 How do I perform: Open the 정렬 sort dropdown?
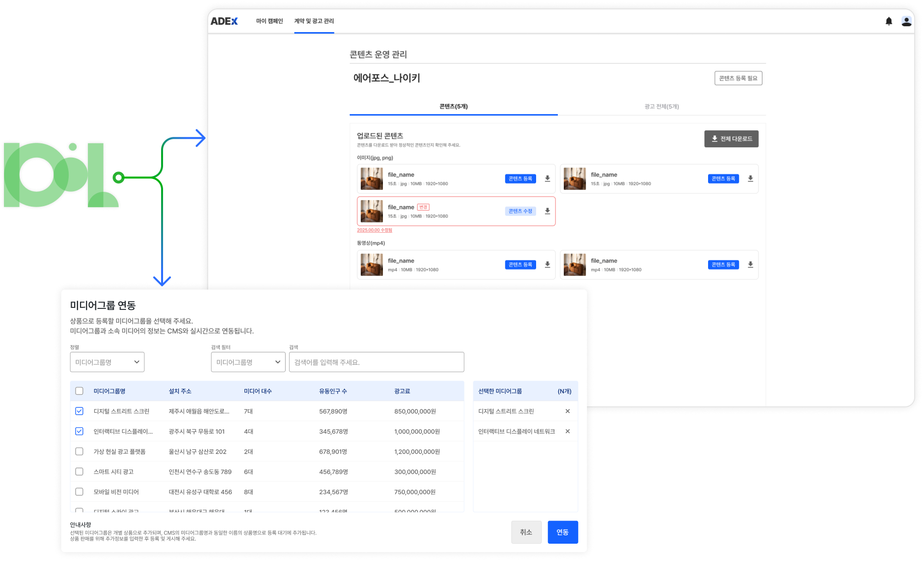[x=107, y=362]
